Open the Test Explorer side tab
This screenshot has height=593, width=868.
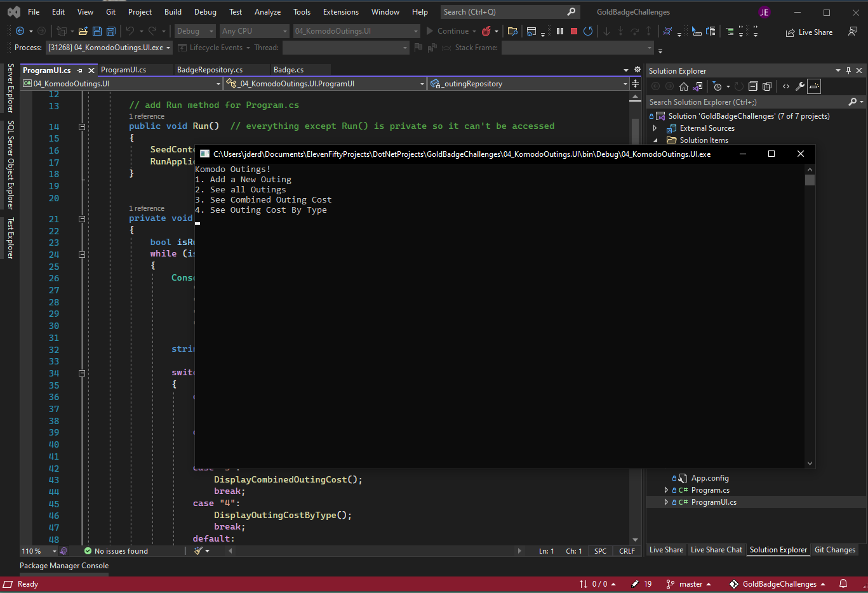[10, 238]
